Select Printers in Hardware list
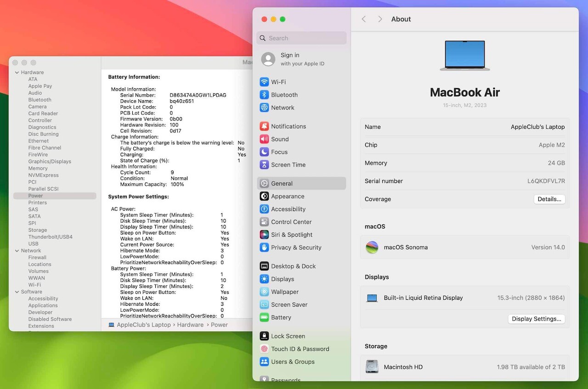Viewport: 588px width, 389px height. tap(37, 203)
